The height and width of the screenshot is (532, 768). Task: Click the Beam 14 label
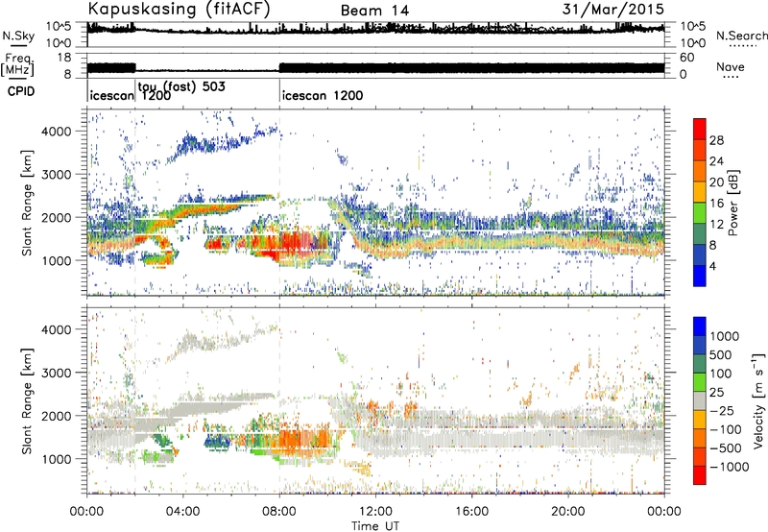[x=374, y=11]
